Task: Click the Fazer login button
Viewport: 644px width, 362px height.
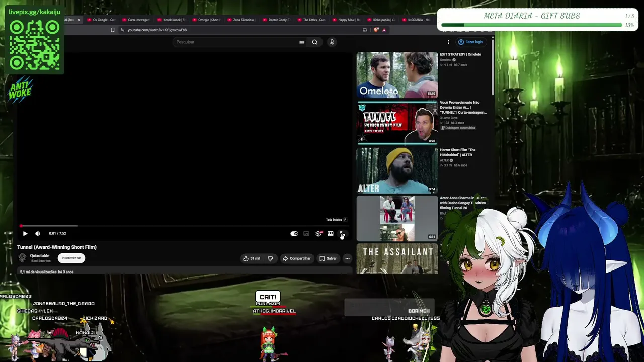Action: (470, 42)
